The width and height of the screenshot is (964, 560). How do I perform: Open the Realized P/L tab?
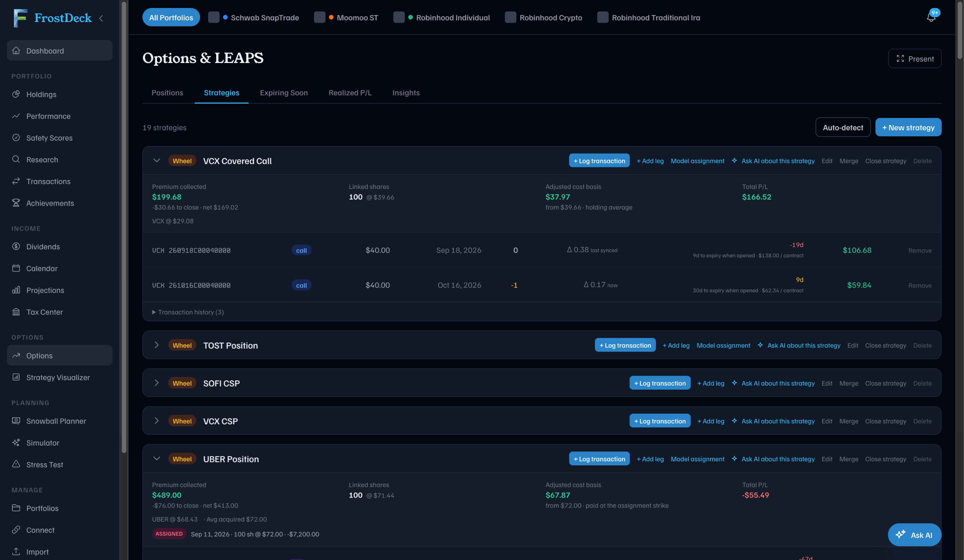pos(350,93)
